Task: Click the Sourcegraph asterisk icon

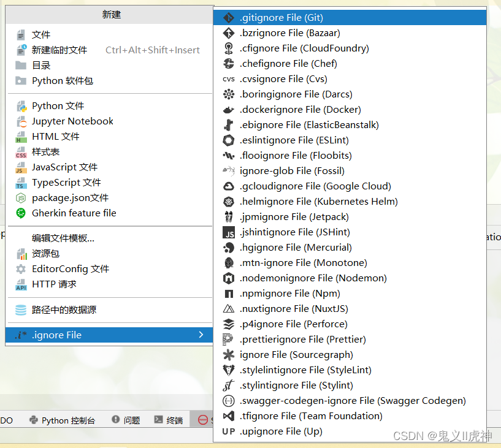Action: point(229,355)
